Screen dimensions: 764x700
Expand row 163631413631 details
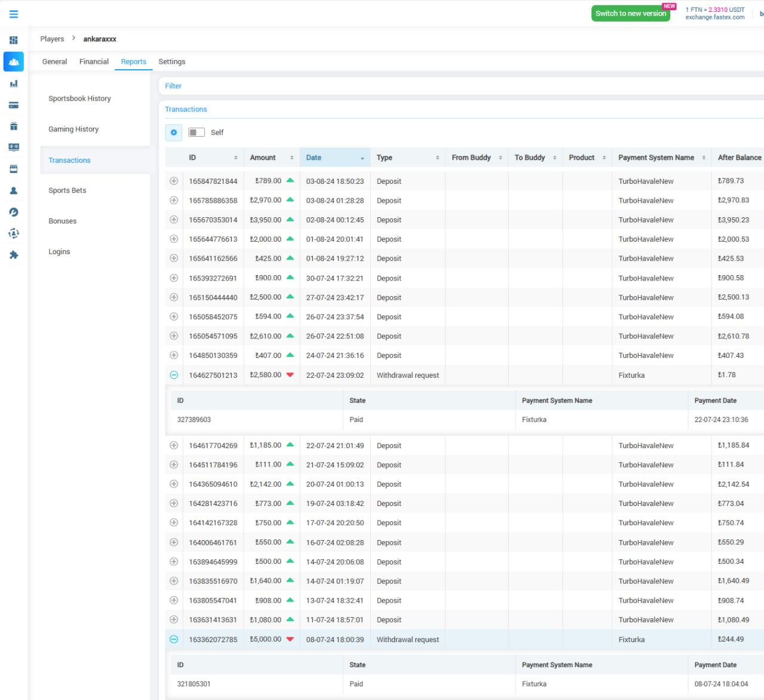[174, 619]
